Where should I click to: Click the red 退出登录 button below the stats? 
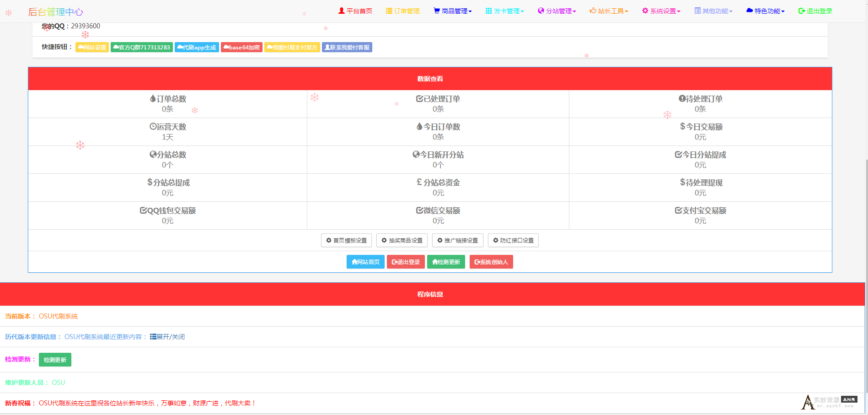tap(406, 262)
